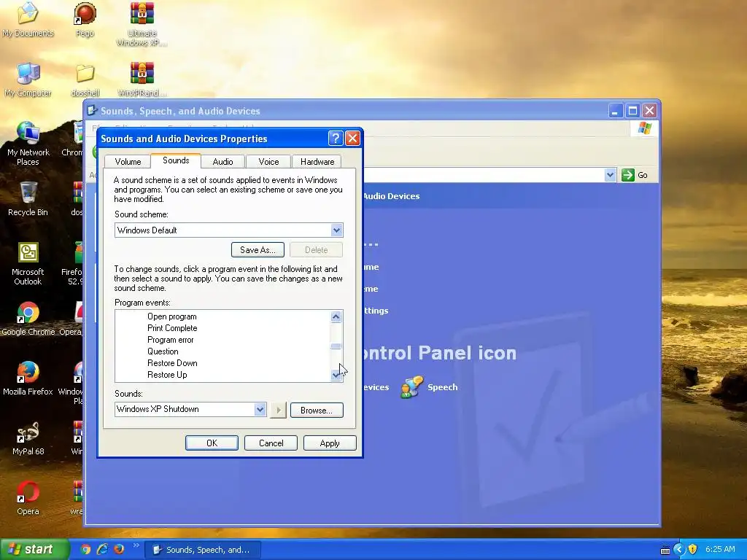Open the My Documents desktop icon

click(x=28, y=19)
